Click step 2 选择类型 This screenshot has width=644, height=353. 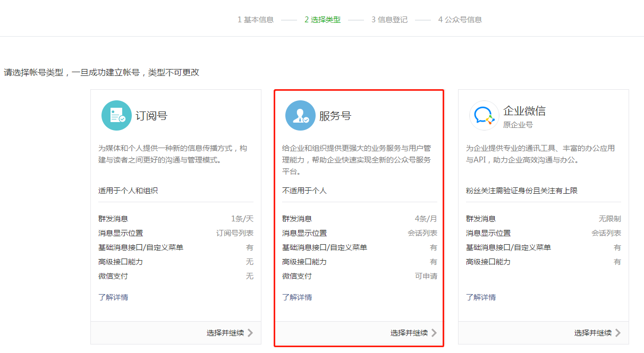(x=323, y=20)
